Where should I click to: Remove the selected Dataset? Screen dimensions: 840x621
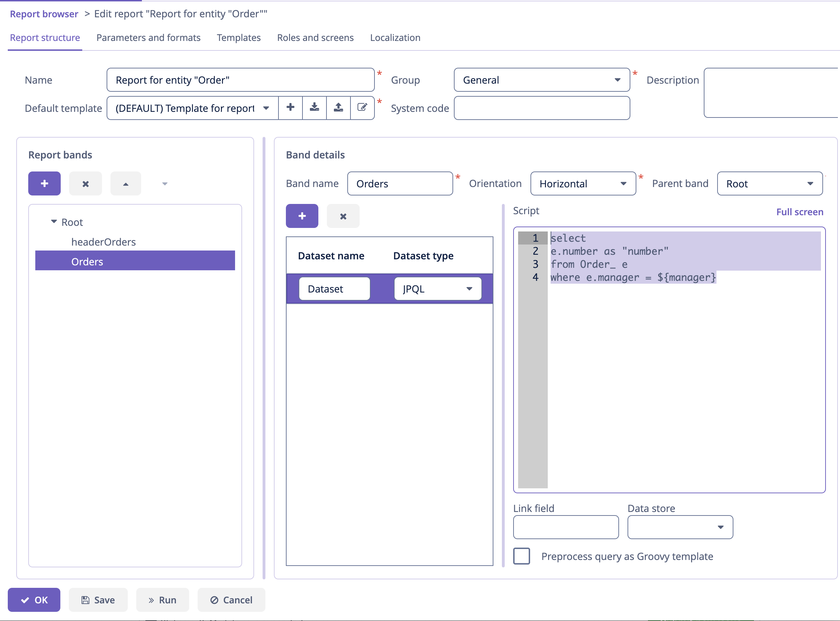(x=343, y=216)
